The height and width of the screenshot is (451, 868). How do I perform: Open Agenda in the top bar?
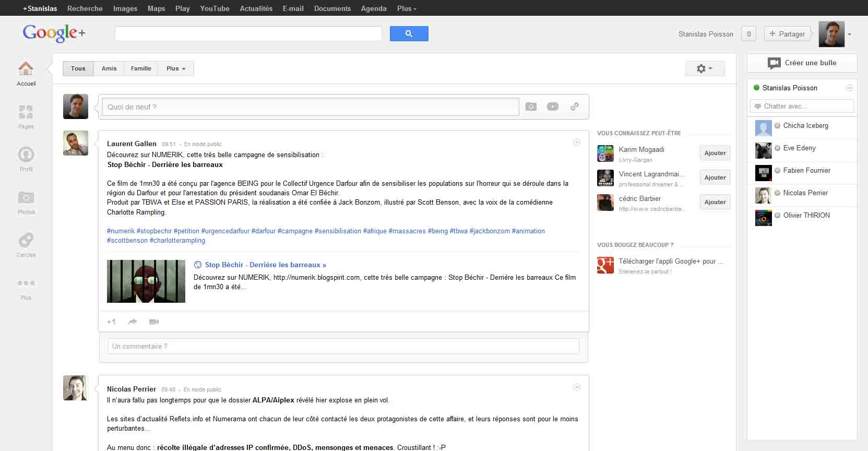click(x=374, y=8)
